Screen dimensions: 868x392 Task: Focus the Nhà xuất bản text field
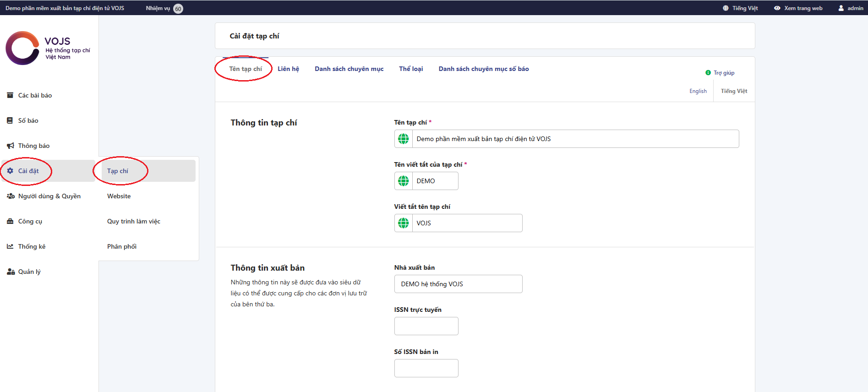(x=458, y=284)
